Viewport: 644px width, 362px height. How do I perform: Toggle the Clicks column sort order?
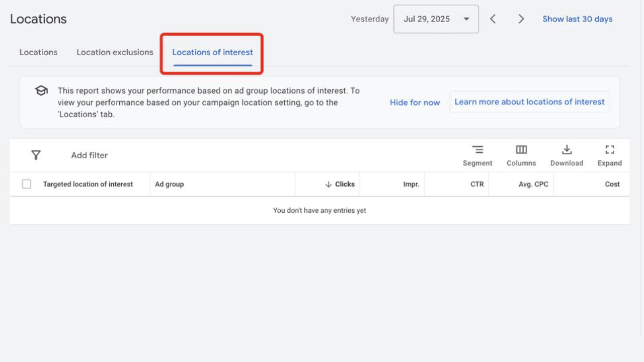point(340,184)
